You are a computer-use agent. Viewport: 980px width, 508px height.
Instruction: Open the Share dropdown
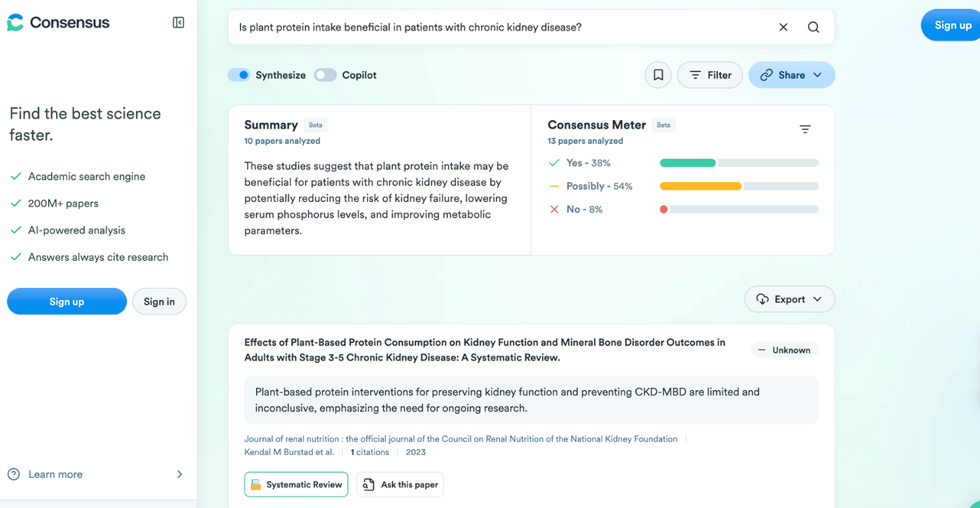pos(791,75)
